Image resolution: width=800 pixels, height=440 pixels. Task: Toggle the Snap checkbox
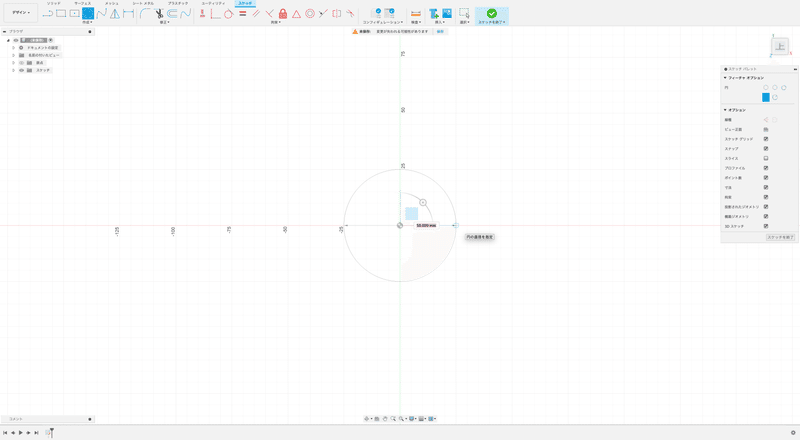coord(766,149)
